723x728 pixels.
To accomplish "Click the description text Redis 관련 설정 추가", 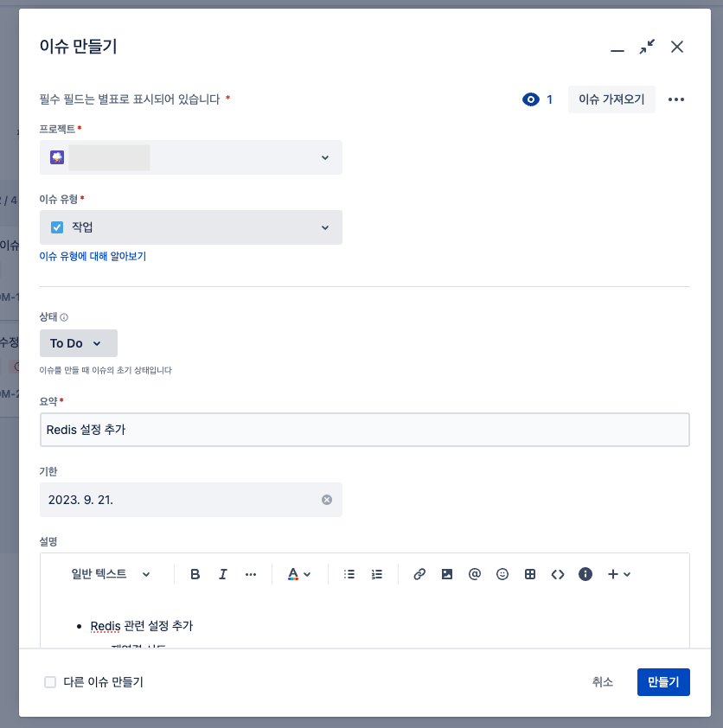I will click(142, 626).
